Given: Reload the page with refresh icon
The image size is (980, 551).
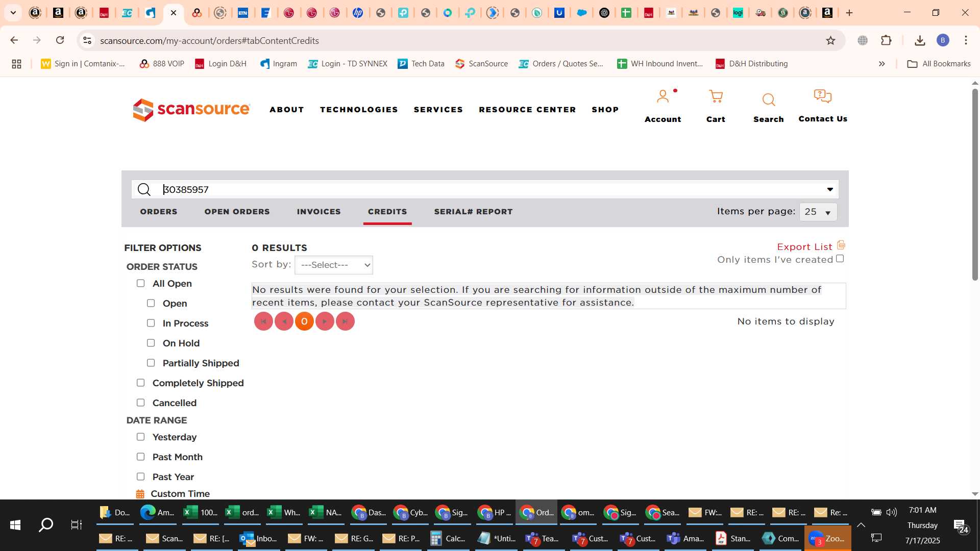Looking at the screenshot, I should [x=60, y=40].
